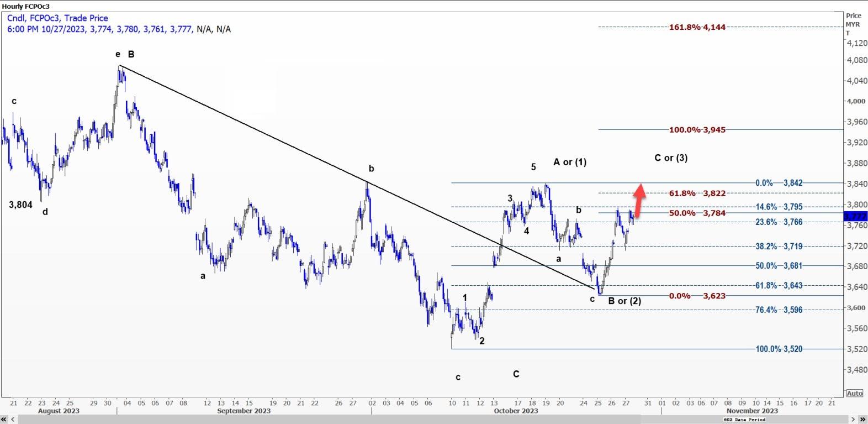Step the chart back with the single left arrow
The height and width of the screenshot is (424, 868).
(x=12, y=420)
